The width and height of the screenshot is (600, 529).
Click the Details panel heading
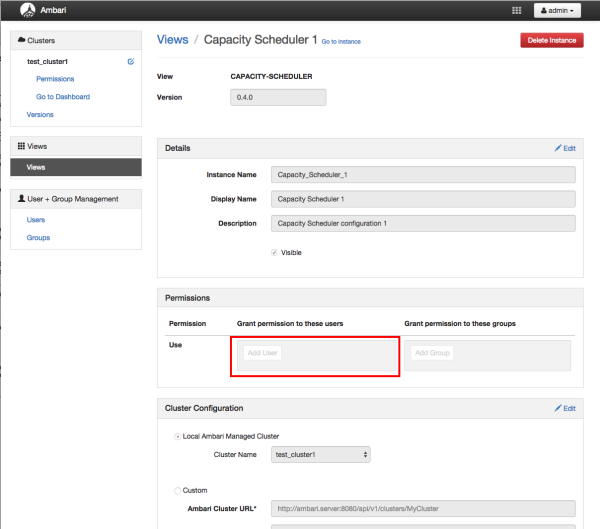tap(178, 148)
